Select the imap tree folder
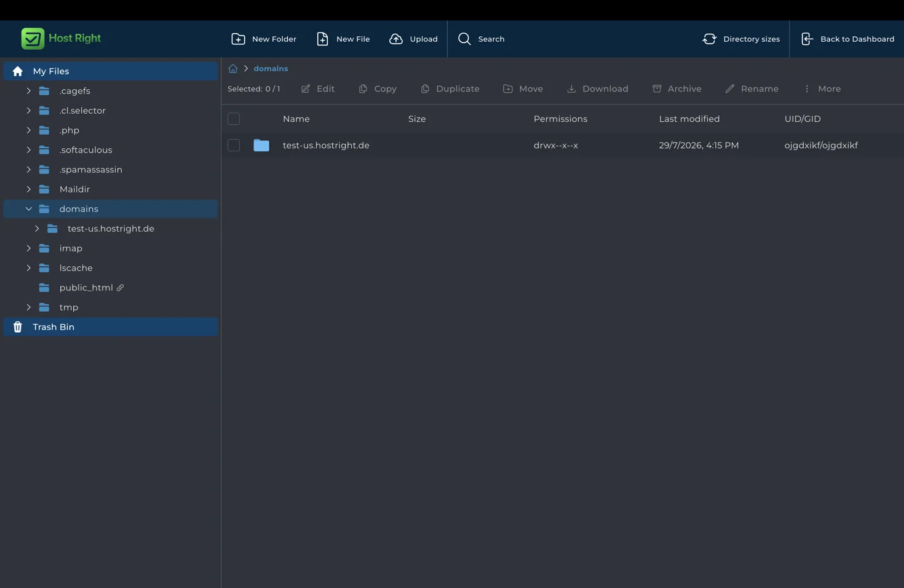 71,248
